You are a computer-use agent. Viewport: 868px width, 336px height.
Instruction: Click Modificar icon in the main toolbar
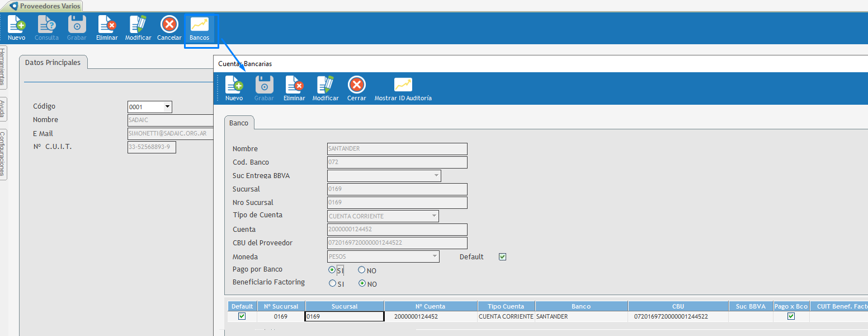pos(138,25)
